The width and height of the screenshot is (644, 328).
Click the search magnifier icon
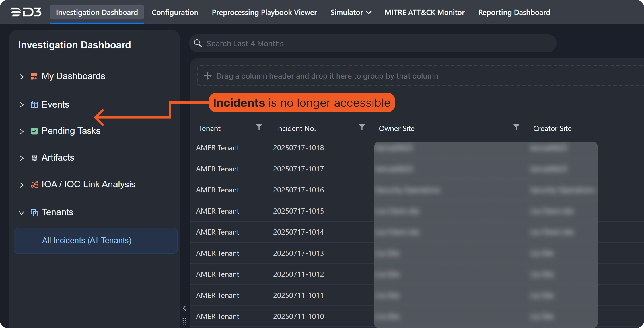point(198,43)
